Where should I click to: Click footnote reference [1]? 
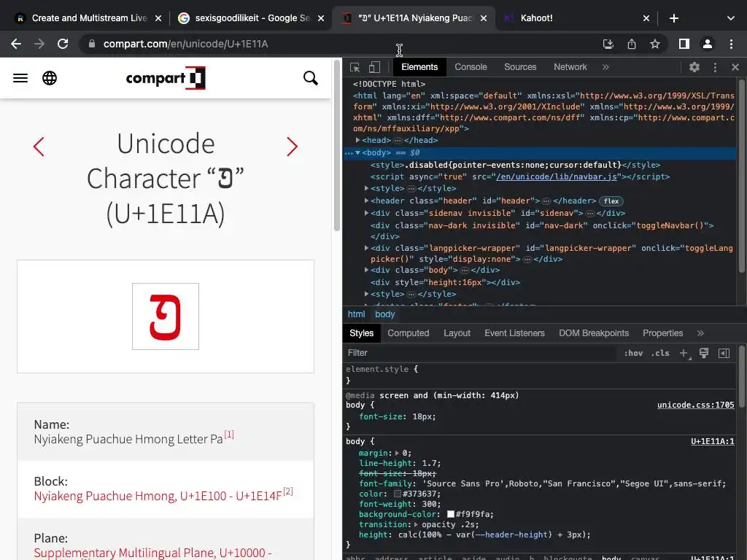pos(229,435)
